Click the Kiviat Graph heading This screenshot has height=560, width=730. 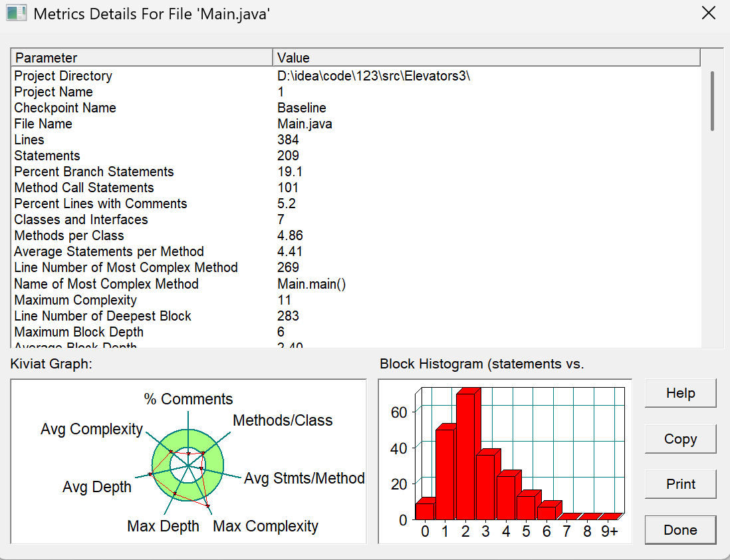(x=51, y=364)
